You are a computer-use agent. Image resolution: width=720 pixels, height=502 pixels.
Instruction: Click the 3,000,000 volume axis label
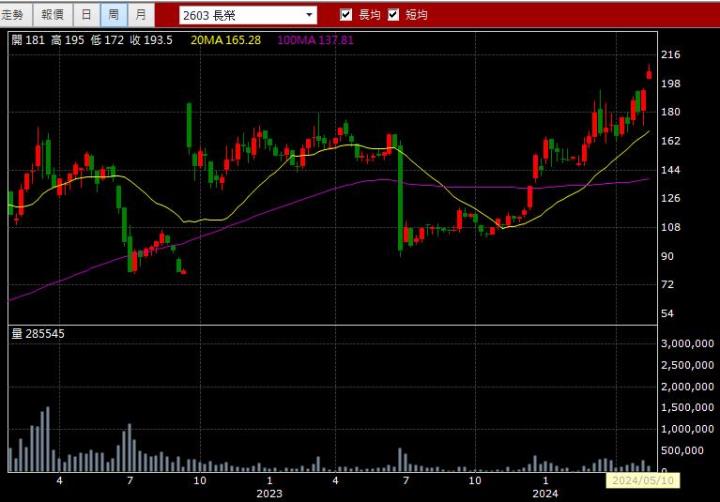click(686, 343)
